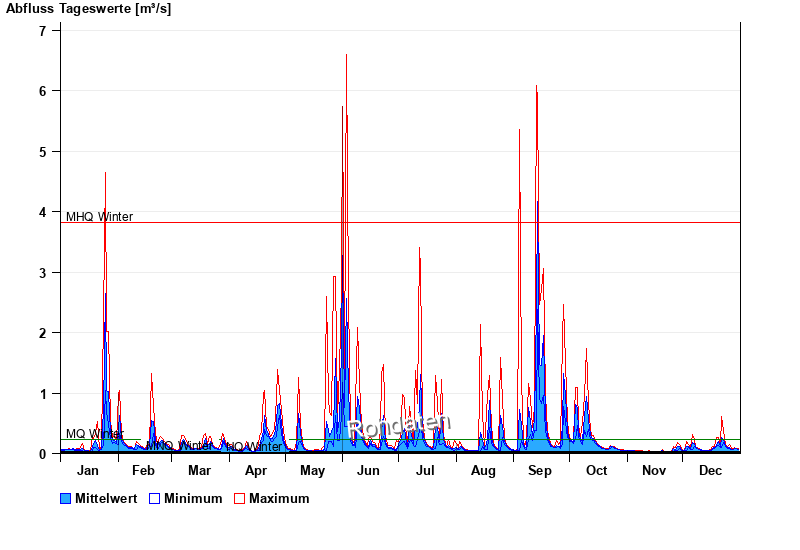Click the red-outlined Maximum legend swatch
Viewport: 800px width, 550px height.
tap(240, 498)
